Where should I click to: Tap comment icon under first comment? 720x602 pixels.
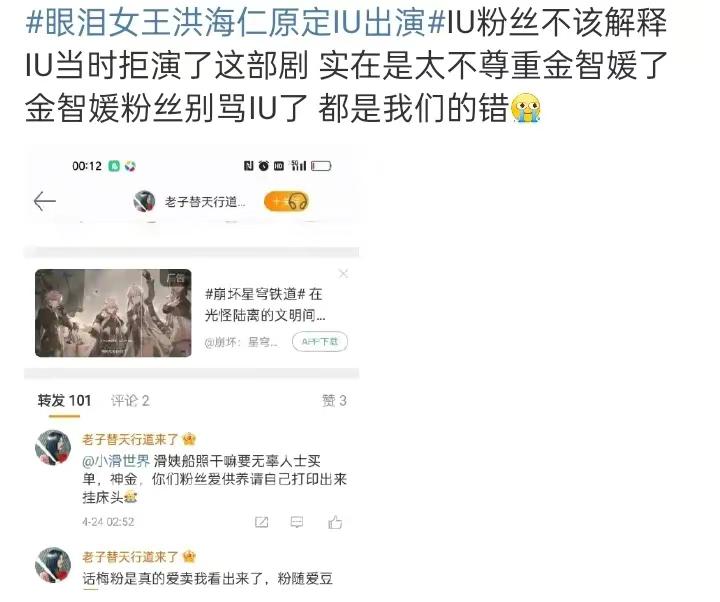[297, 522]
